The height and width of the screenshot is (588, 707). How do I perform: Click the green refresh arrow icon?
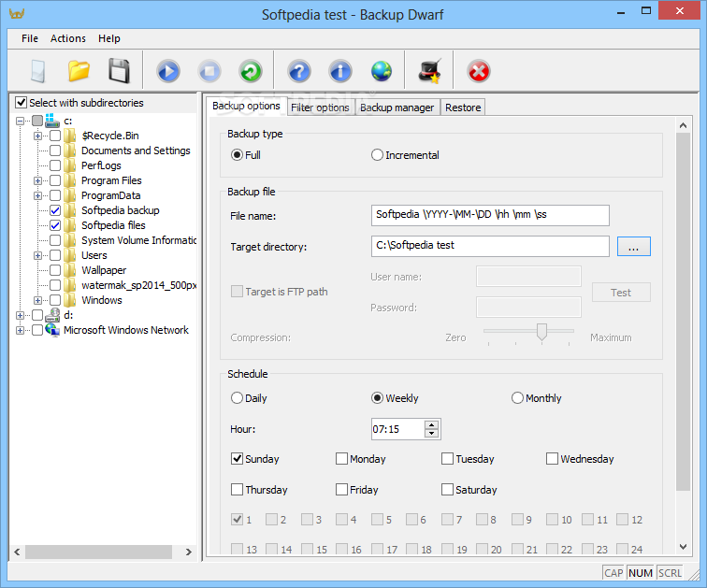[x=251, y=71]
